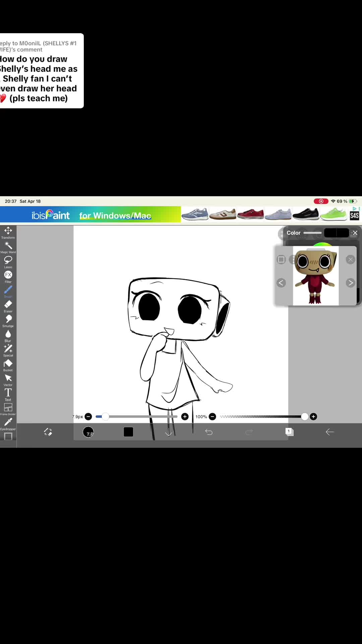
Task: Close the reference image window
Action: click(350, 260)
